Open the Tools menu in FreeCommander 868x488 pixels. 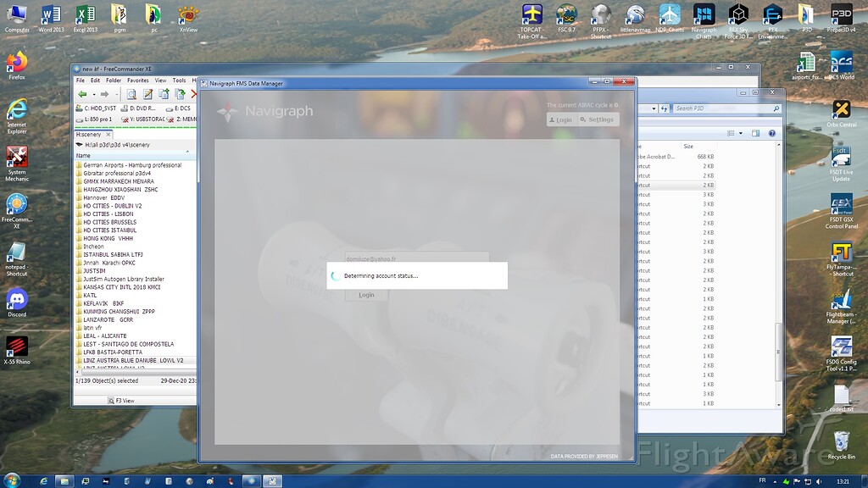(x=179, y=80)
